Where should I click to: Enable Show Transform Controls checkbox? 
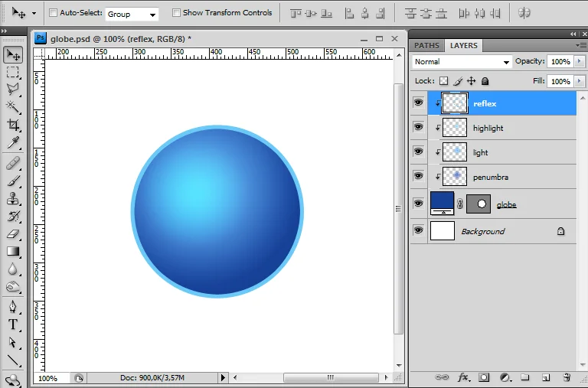(x=176, y=13)
